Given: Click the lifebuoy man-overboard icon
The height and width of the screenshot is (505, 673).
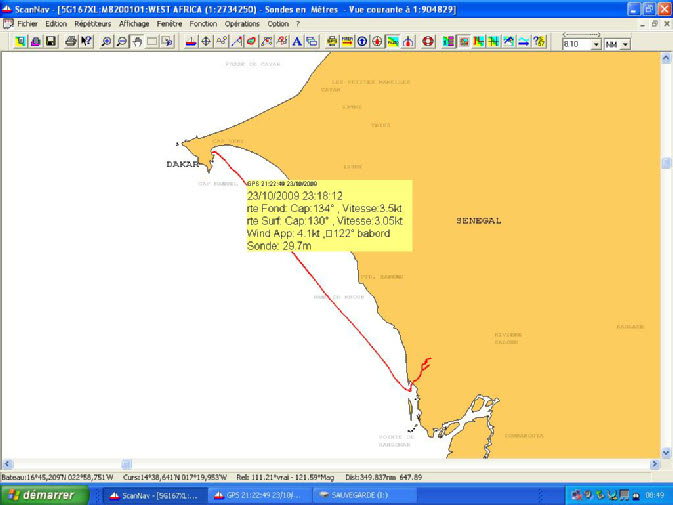Looking at the screenshot, I should (425, 42).
